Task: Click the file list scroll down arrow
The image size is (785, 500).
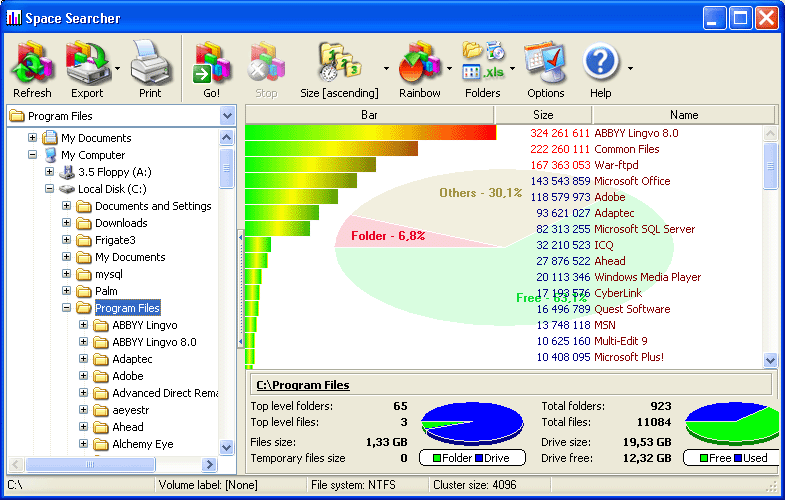Action: [x=770, y=359]
